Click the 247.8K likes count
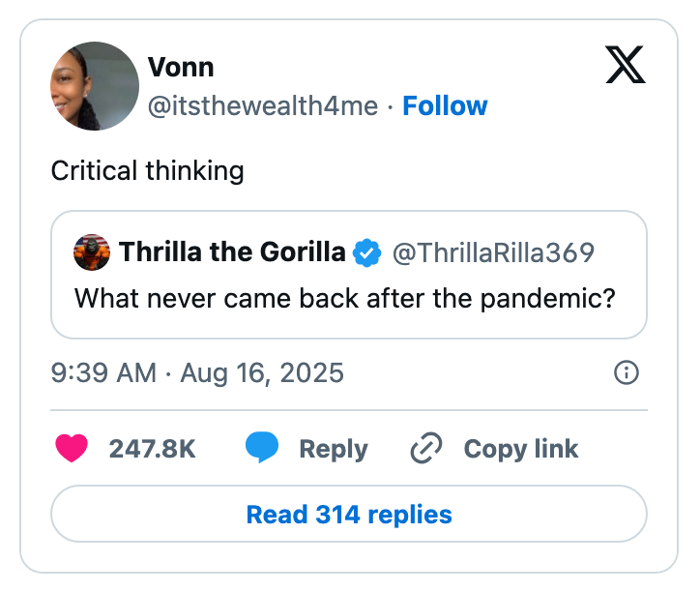 (x=152, y=449)
